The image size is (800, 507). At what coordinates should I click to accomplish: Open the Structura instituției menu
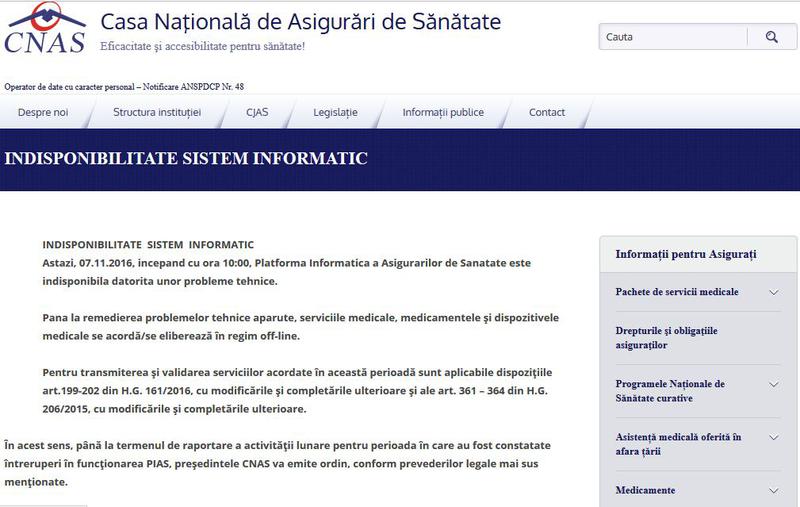[x=157, y=112]
